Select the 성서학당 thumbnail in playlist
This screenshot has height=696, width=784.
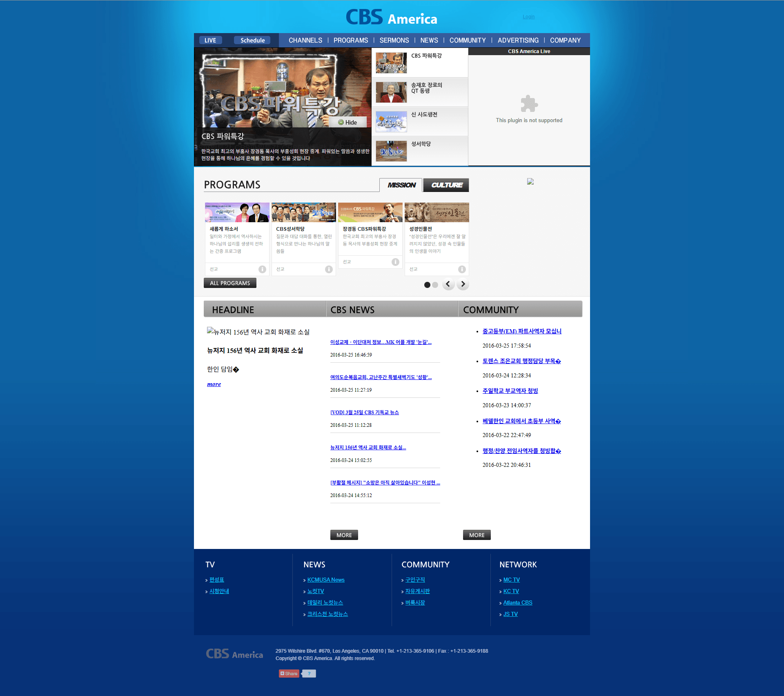point(391,151)
